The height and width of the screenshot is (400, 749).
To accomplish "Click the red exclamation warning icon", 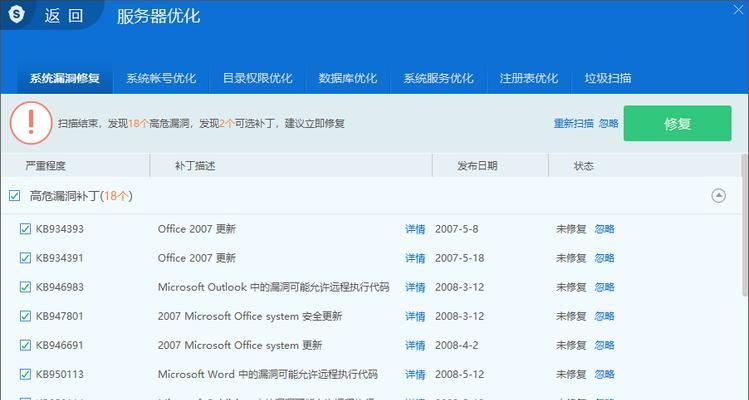I will pos(31,123).
